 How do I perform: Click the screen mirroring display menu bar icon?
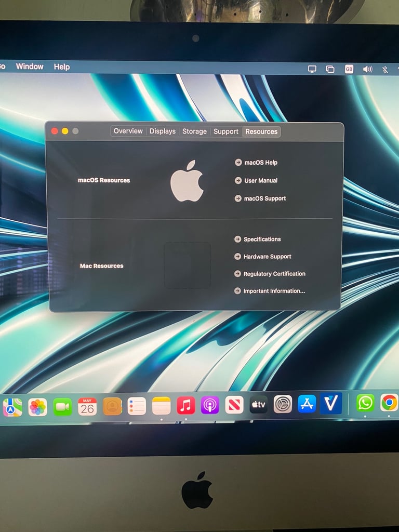pyautogui.click(x=312, y=69)
